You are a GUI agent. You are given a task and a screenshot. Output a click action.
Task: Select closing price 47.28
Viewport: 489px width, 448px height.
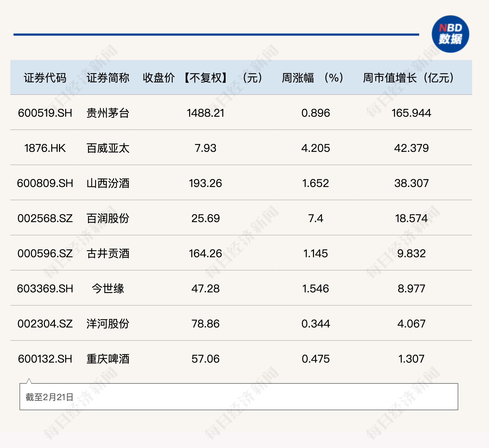pos(206,289)
